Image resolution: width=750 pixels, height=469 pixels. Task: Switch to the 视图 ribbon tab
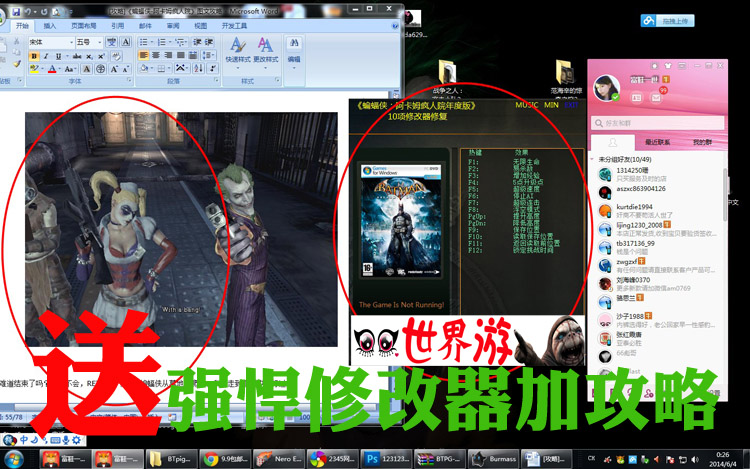coord(201,26)
